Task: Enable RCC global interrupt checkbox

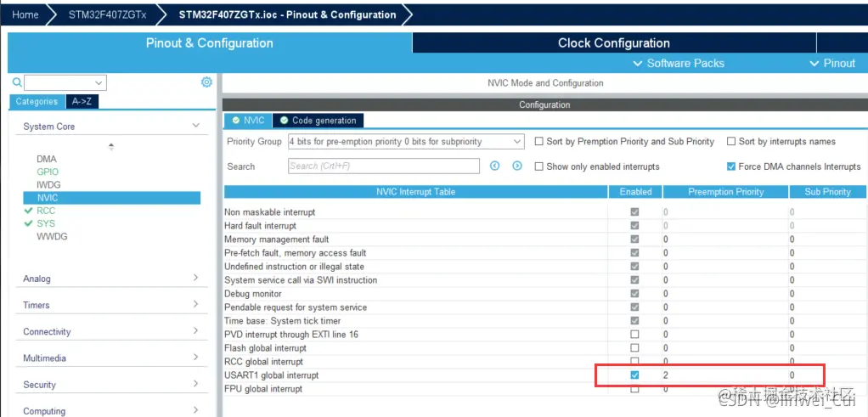Action: [634, 361]
